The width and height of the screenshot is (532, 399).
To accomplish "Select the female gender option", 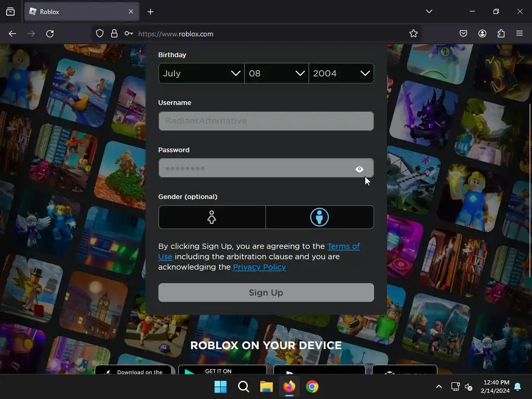I will [x=212, y=217].
